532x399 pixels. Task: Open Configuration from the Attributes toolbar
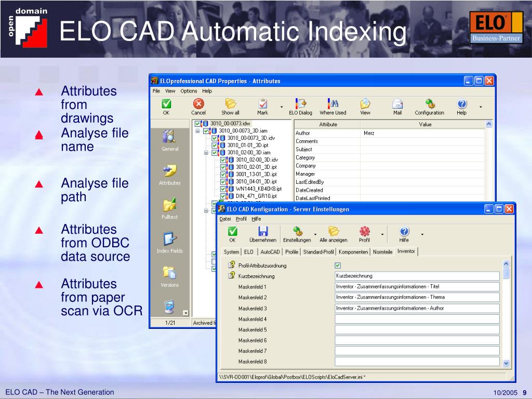(x=430, y=103)
